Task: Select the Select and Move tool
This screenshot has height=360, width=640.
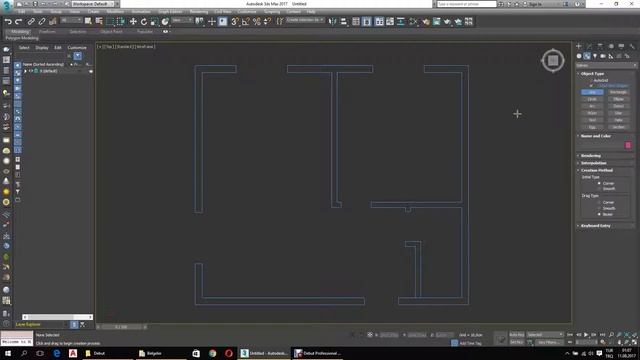Action: (133, 22)
